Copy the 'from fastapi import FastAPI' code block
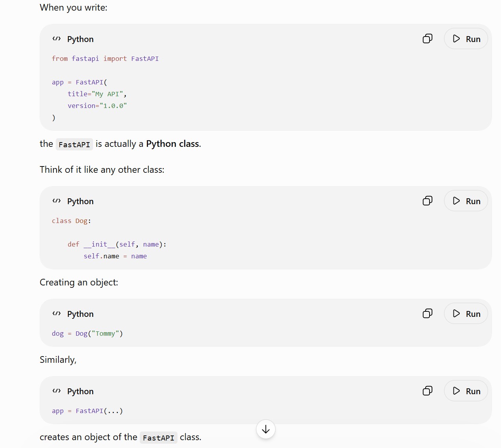Image resolution: width=501 pixels, height=448 pixels. (428, 38)
